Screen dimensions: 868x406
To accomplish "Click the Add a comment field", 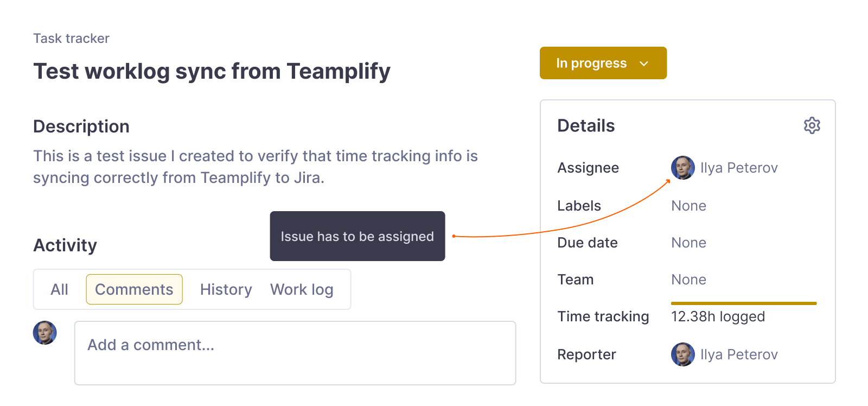I will 295,353.
